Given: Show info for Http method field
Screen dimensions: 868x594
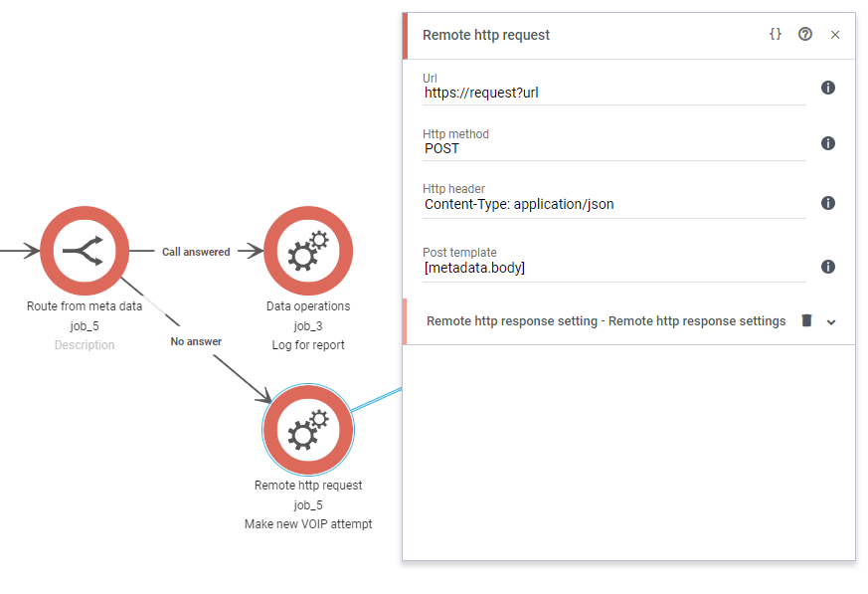Looking at the screenshot, I should [x=827, y=143].
